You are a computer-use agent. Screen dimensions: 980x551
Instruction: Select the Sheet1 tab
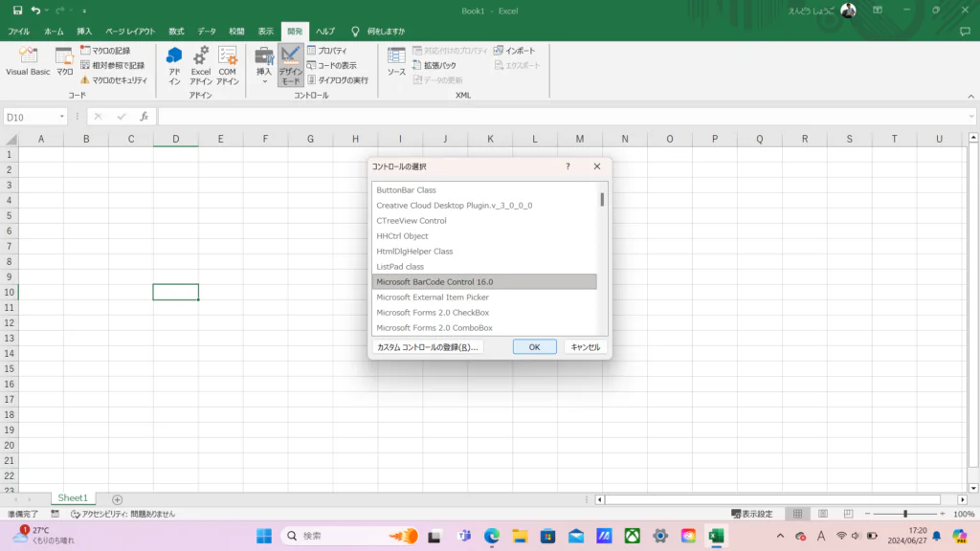coord(73,497)
